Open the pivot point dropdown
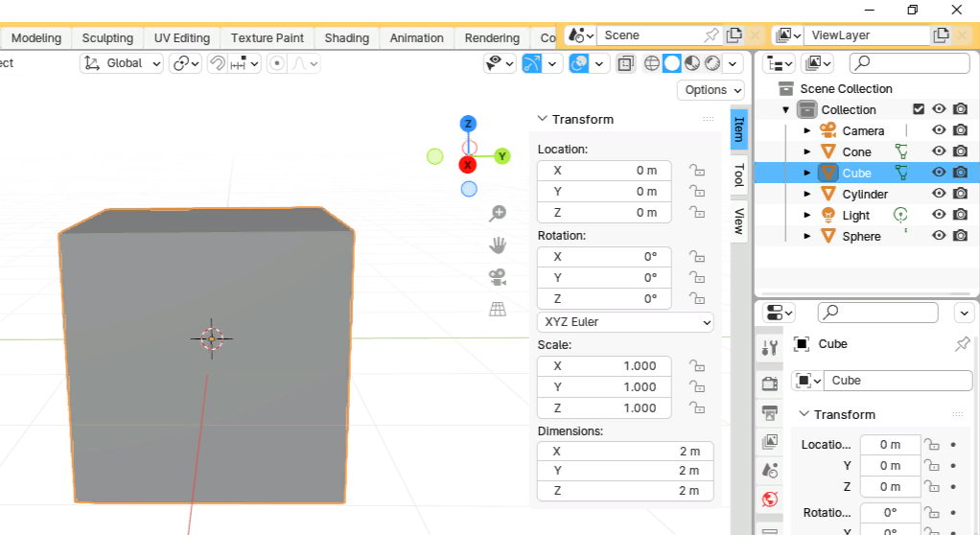Viewport: 980px width, 535px height. click(x=186, y=63)
